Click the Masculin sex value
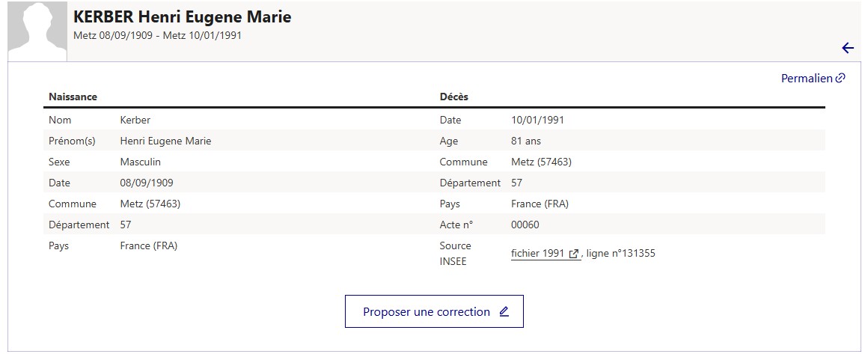 coord(141,162)
